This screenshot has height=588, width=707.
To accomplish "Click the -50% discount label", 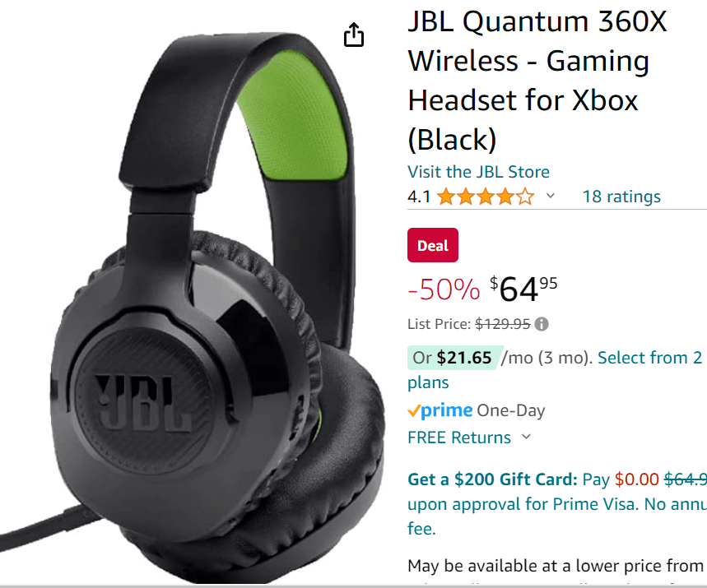I will (444, 289).
